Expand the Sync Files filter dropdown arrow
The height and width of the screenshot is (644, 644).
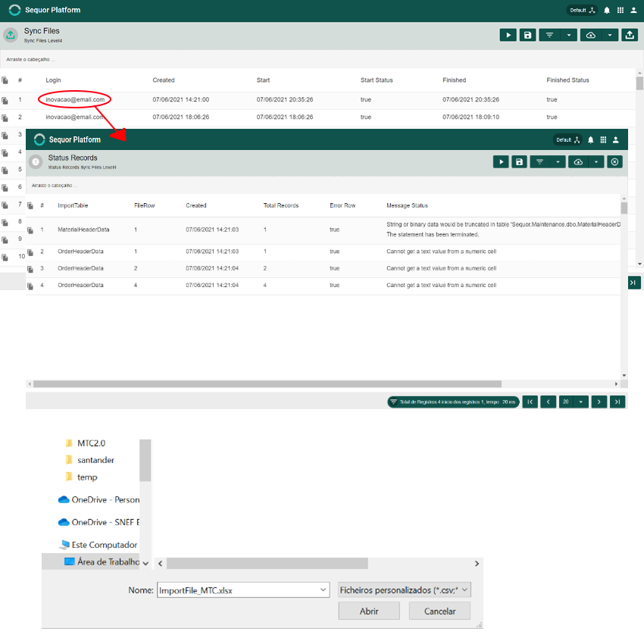[569, 35]
